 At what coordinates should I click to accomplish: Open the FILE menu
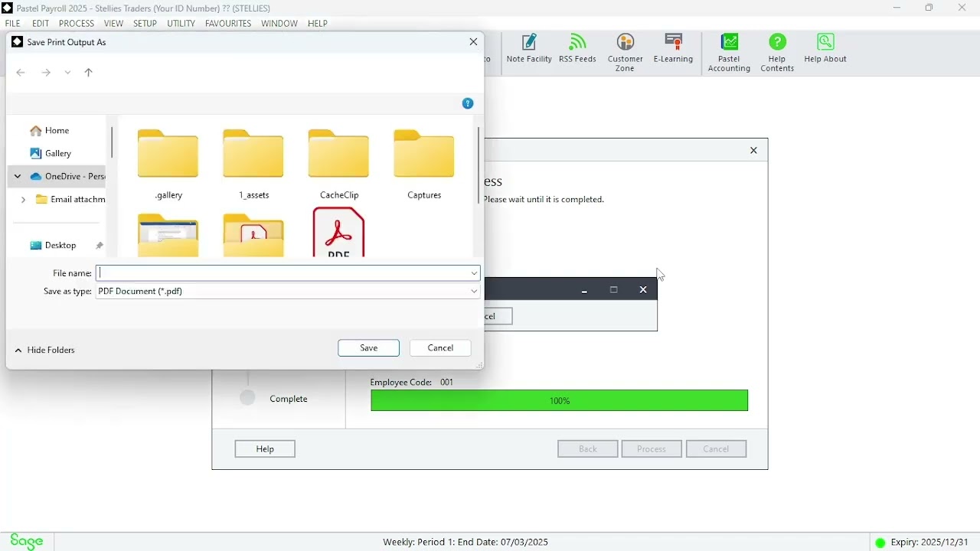(x=13, y=24)
